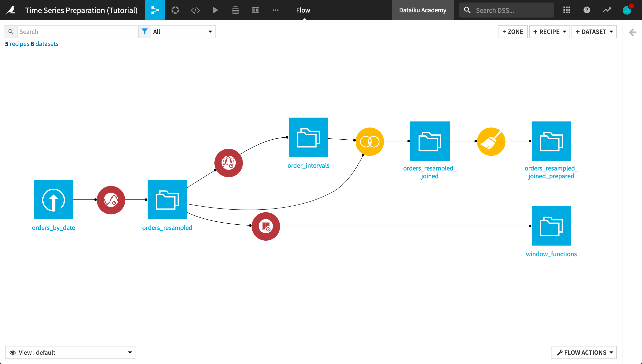Click the order_intervals label
Viewport: 642px width, 364px height.
coord(308,165)
